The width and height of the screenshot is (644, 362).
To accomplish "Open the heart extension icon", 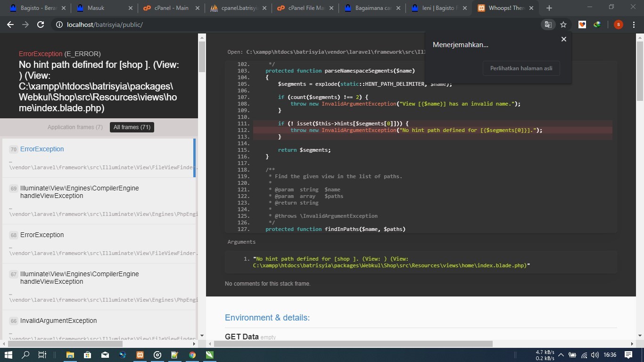I will (582, 25).
